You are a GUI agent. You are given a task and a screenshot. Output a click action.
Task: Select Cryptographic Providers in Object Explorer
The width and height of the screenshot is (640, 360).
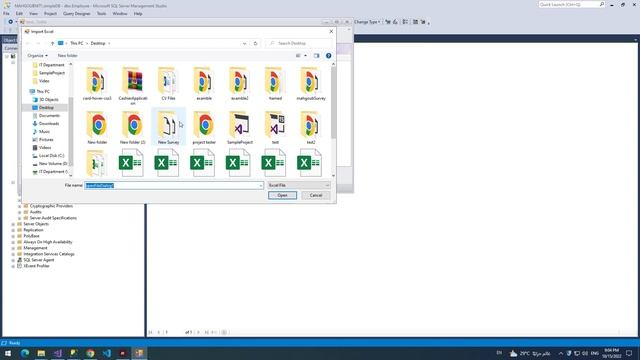pyautogui.click(x=51, y=206)
